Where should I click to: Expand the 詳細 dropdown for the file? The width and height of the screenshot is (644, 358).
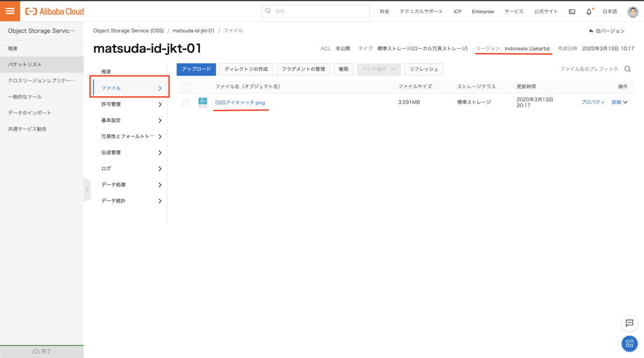619,103
